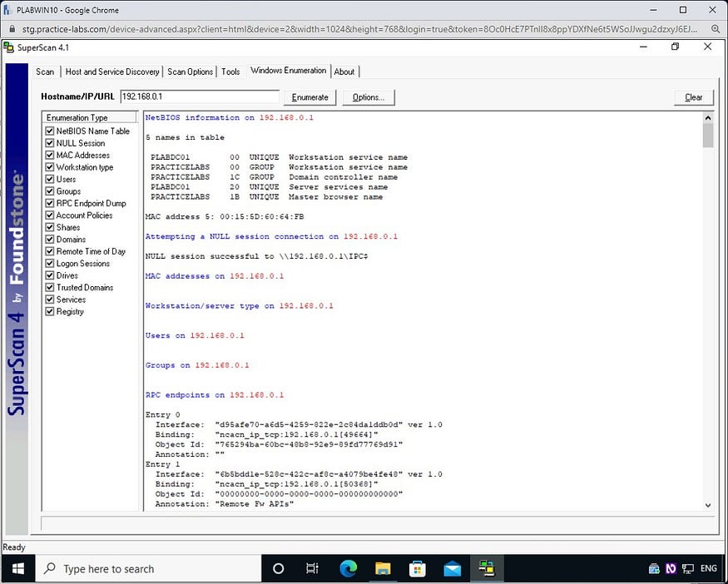The width and height of the screenshot is (728, 584).
Task: Open Mail app from taskbar
Action: pos(453,569)
